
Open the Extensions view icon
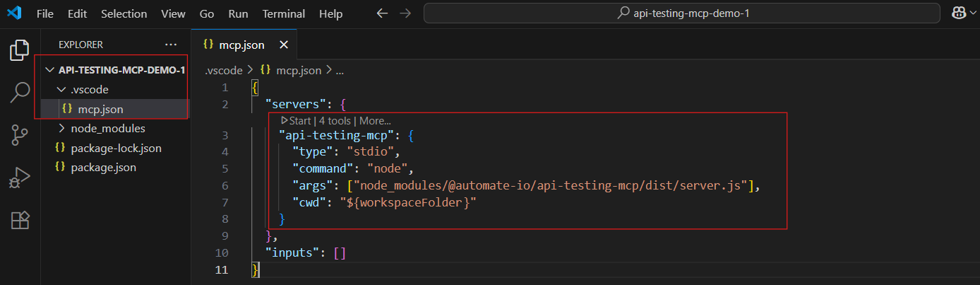click(x=20, y=220)
